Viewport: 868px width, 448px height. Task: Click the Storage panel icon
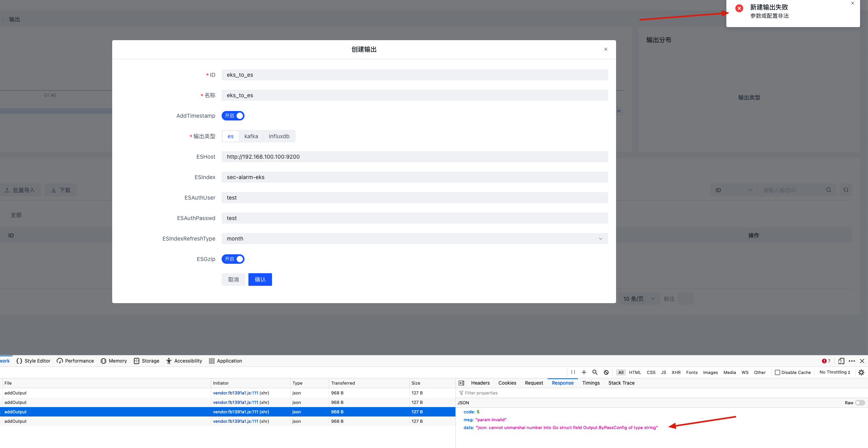coord(137,361)
